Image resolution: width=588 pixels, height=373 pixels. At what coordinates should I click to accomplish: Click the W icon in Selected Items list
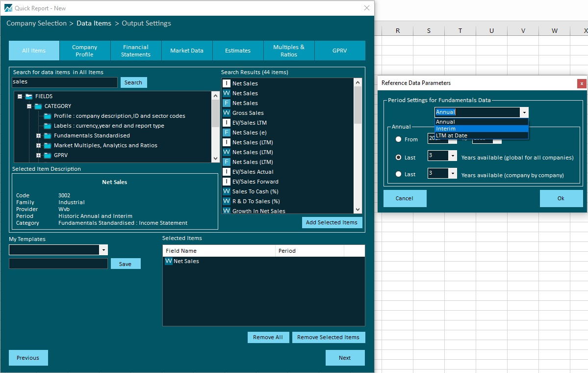(169, 261)
